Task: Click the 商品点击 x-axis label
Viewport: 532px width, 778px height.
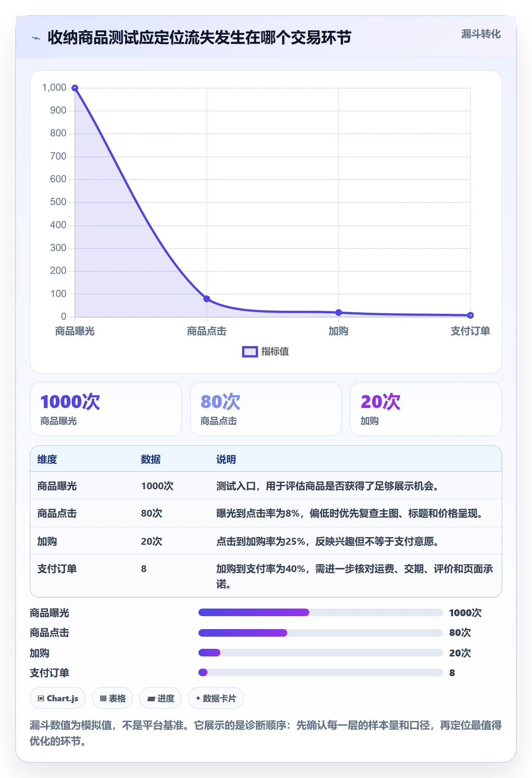Action: coord(207,331)
